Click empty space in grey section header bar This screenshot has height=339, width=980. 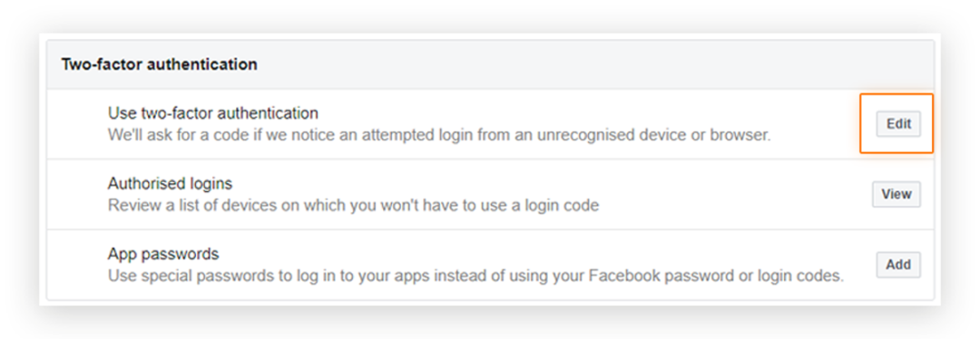coord(593,64)
